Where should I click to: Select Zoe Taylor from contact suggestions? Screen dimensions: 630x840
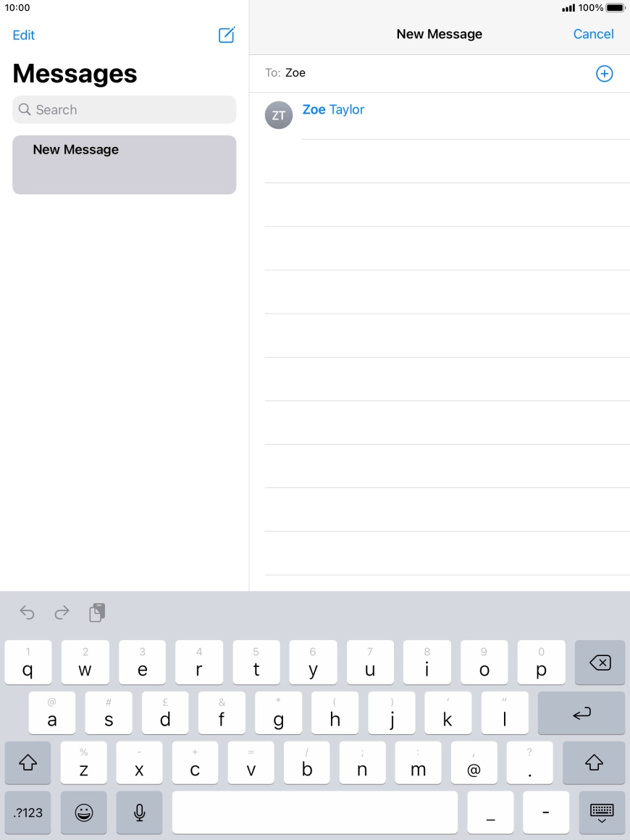click(x=333, y=109)
